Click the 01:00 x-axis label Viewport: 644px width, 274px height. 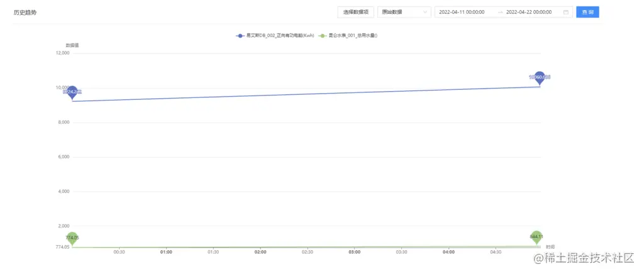[x=166, y=252]
